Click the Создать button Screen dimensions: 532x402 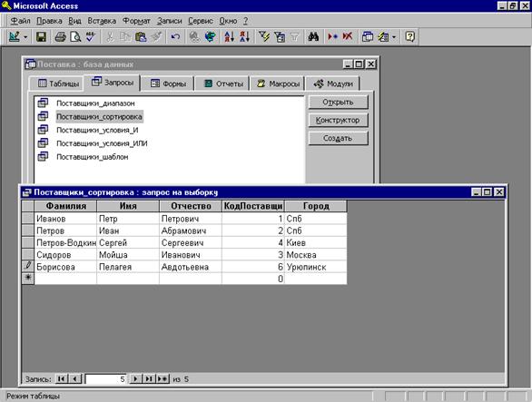[338, 138]
